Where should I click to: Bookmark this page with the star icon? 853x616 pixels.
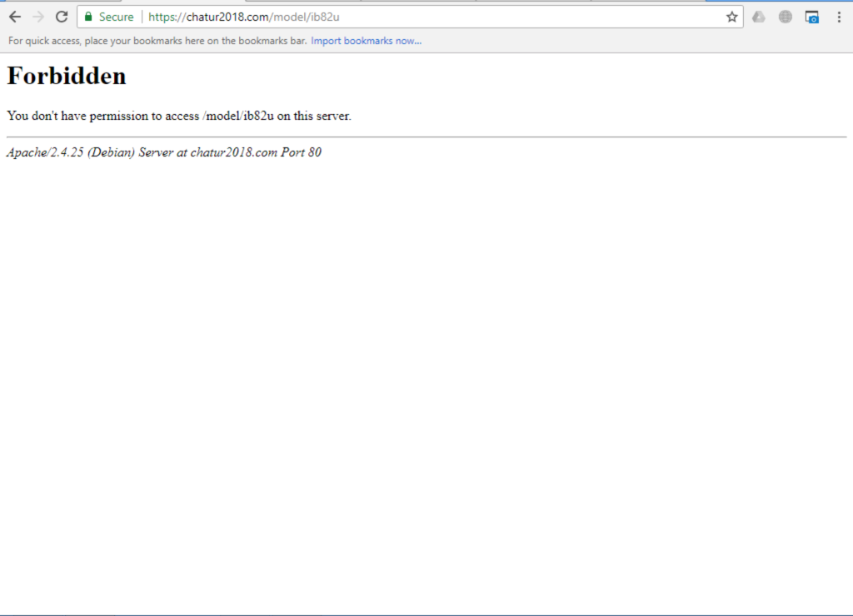[731, 17]
